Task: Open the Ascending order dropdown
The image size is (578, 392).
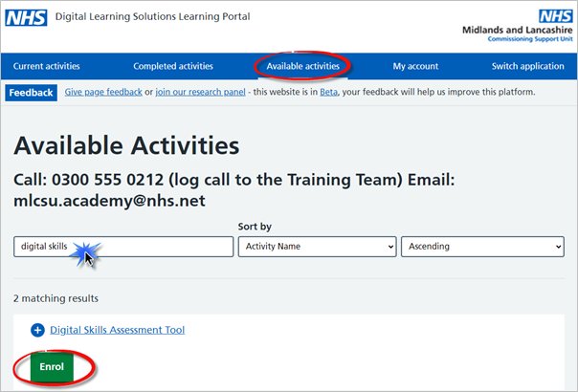Action: click(482, 247)
